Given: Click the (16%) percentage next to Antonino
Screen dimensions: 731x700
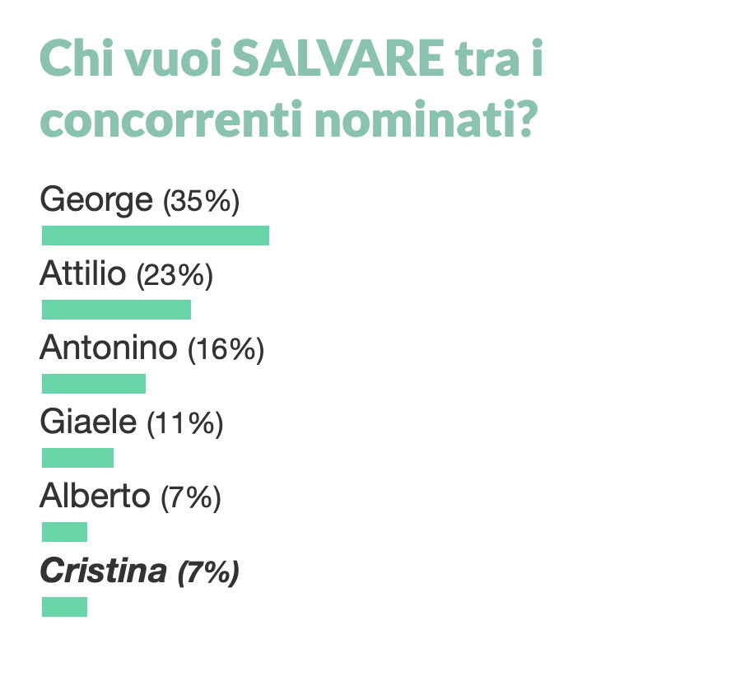Looking at the screenshot, I should click(226, 350).
